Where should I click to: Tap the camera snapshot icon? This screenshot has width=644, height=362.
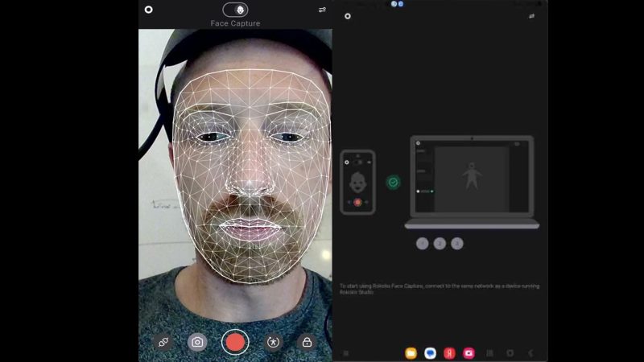click(197, 342)
